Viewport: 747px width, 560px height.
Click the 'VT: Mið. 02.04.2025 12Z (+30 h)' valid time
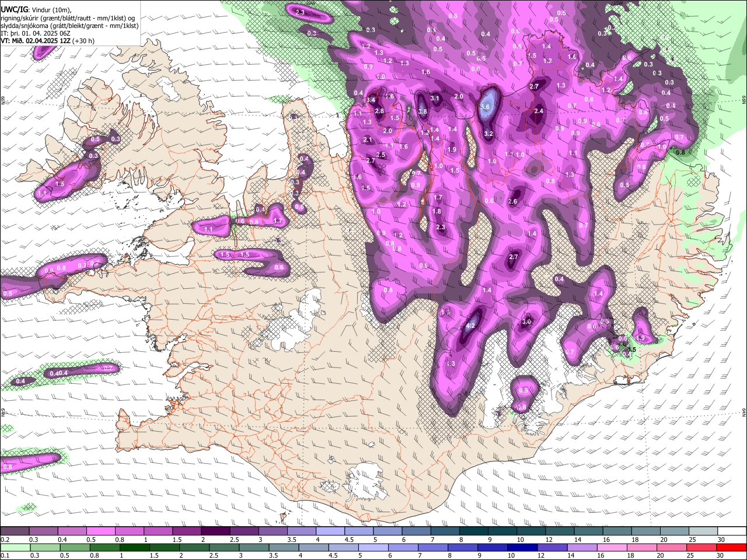[47, 41]
